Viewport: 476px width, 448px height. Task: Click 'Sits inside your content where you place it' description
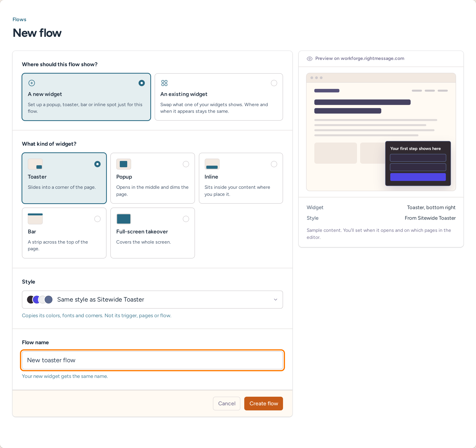237,191
